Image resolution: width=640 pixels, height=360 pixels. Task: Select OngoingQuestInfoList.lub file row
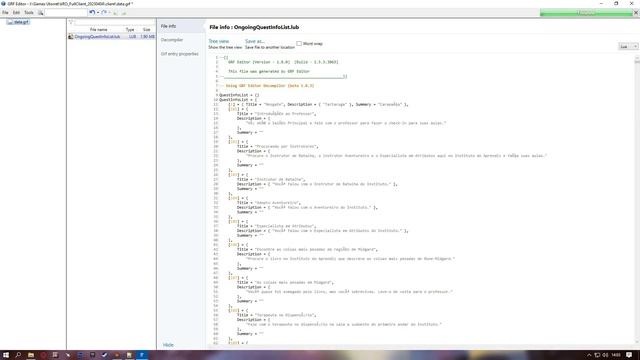pos(111,37)
